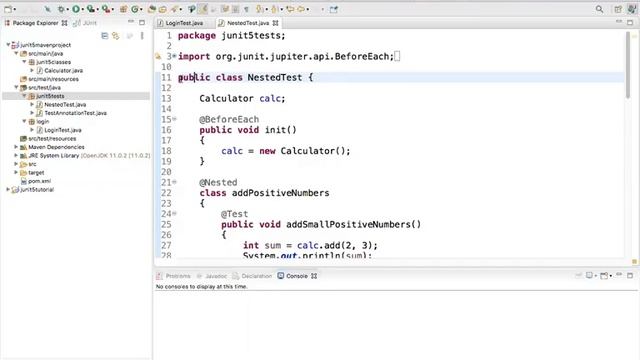Screen dimensions: 640x360
Task: Click the editor vertical scrollbar
Action: point(628,65)
